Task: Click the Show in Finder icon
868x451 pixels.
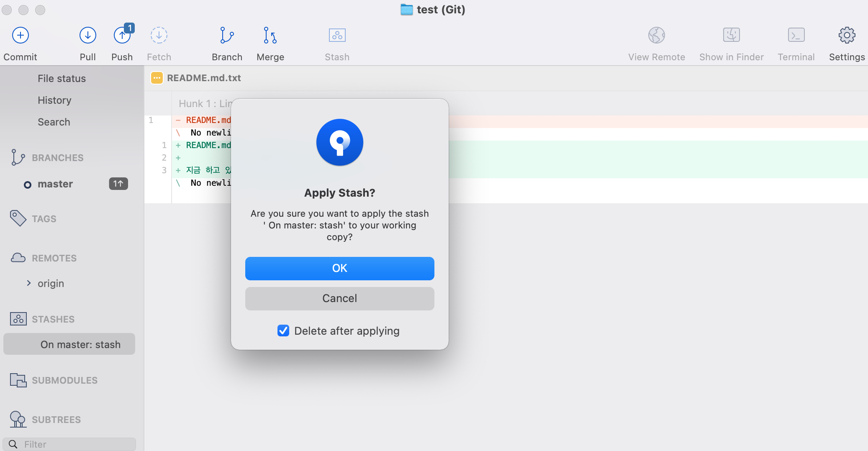Action: coord(732,35)
